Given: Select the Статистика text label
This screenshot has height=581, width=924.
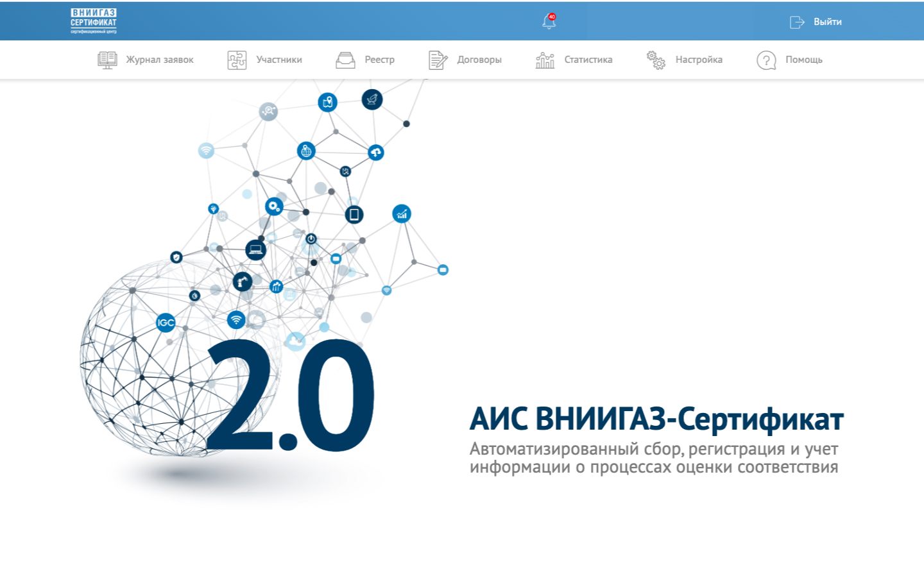Looking at the screenshot, I should click(x=588, y=60).
